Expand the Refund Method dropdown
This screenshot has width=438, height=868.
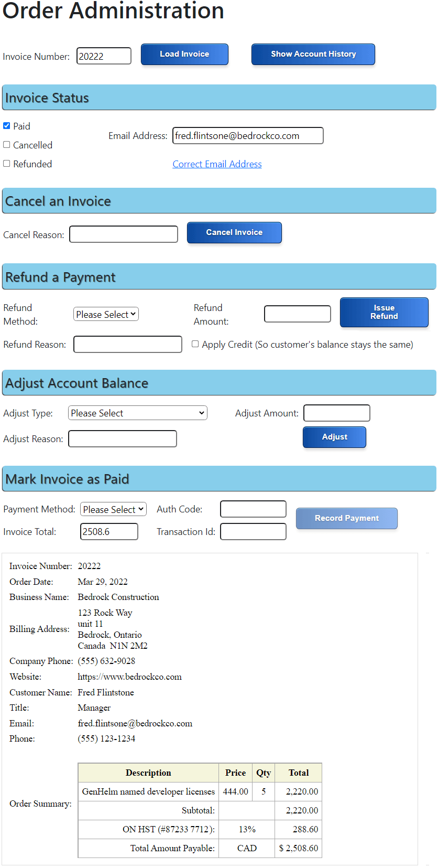106,314
